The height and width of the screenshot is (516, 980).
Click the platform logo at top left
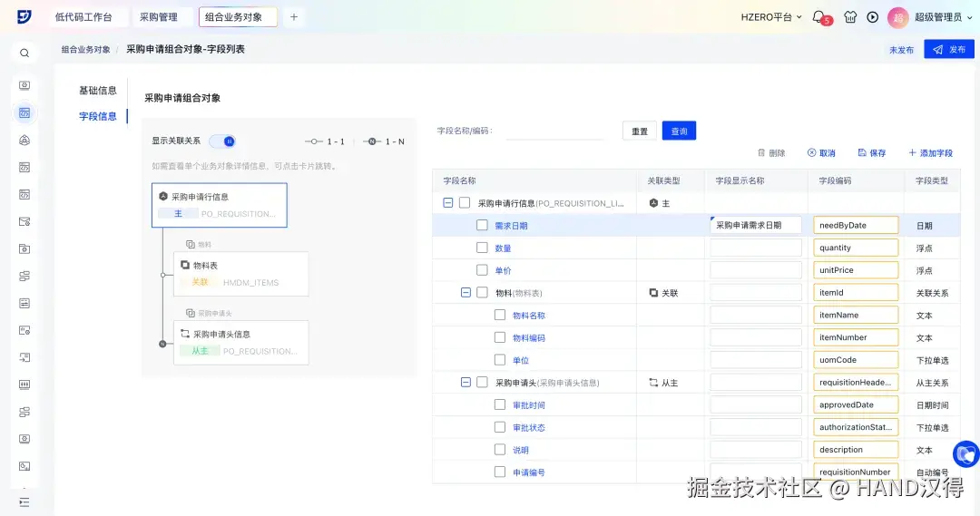pyautogui.click(x=24, y=17)
